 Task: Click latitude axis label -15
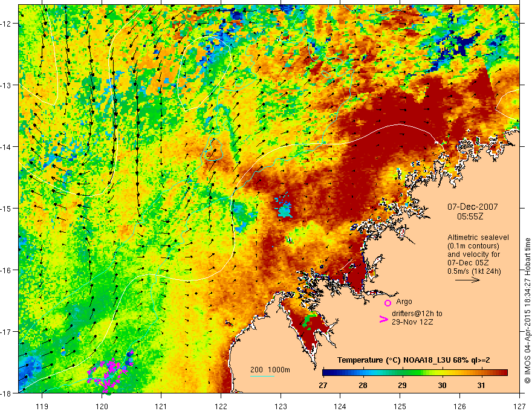(x=6, y=208)
